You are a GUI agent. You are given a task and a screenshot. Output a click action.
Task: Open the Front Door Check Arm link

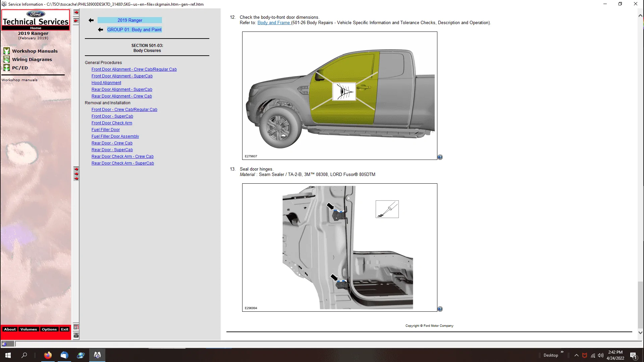pos(112,123)
